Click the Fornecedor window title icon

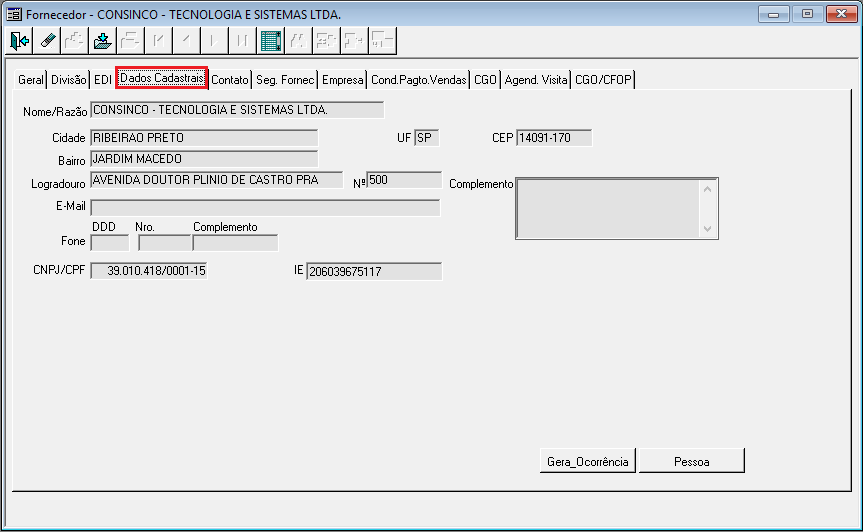[14, 14]
